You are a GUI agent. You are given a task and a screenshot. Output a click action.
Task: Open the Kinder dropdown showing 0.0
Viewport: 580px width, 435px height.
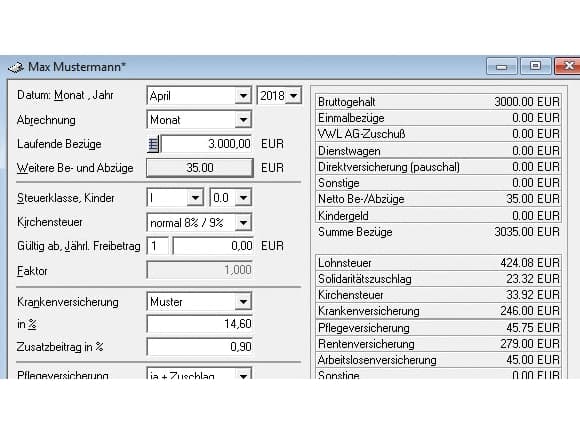230,198
